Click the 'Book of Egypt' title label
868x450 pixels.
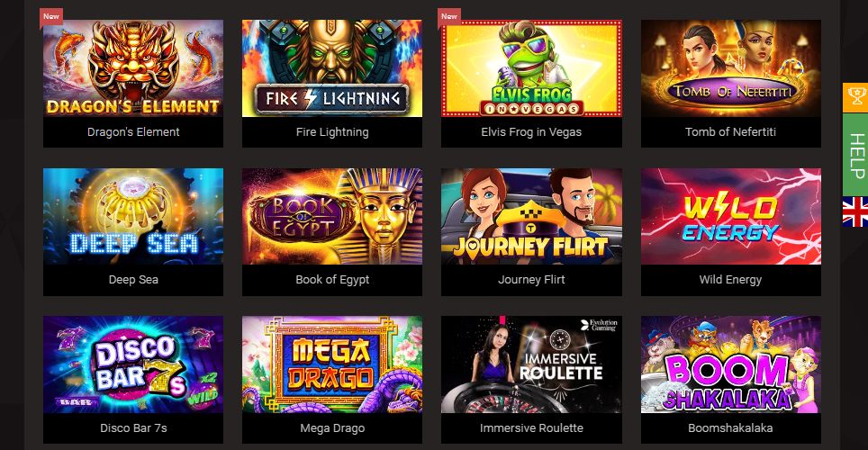(332, 280)
